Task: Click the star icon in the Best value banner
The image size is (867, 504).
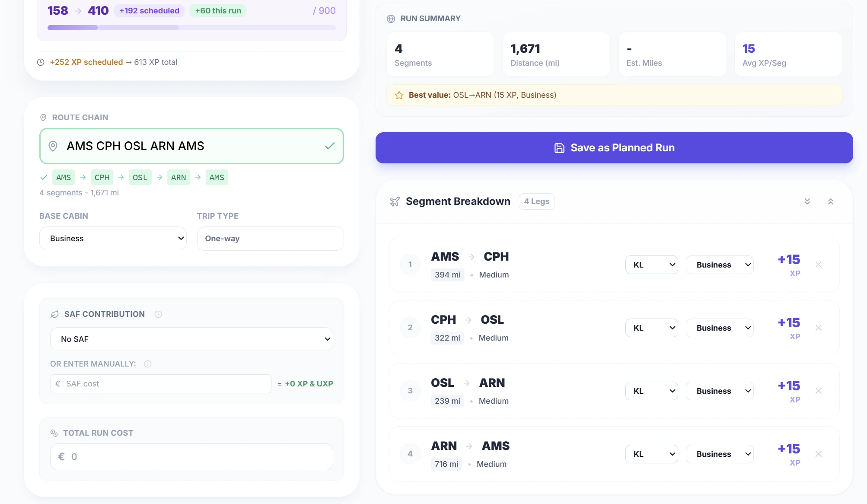Action: click(x=398, y=95)
